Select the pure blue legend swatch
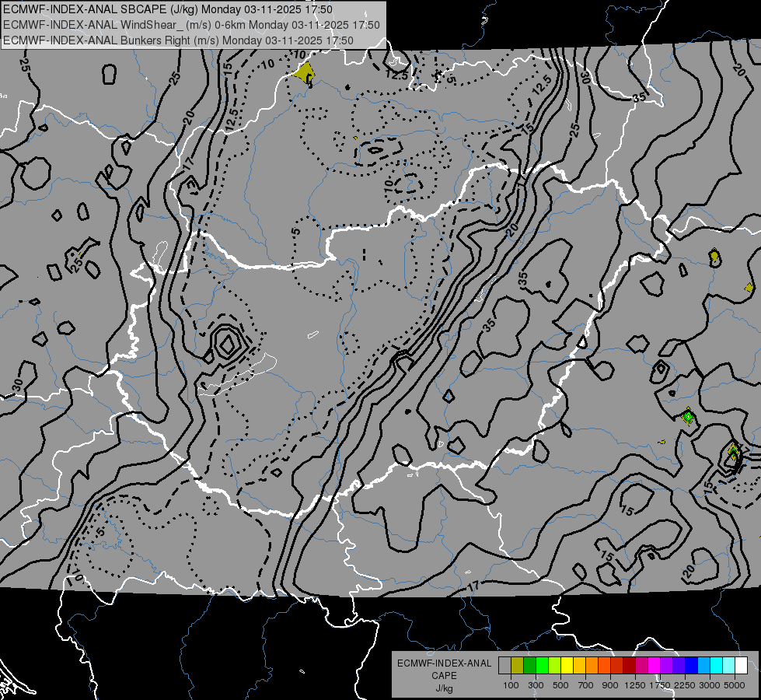This screenshot has height=700, width=761. point(691,665)
